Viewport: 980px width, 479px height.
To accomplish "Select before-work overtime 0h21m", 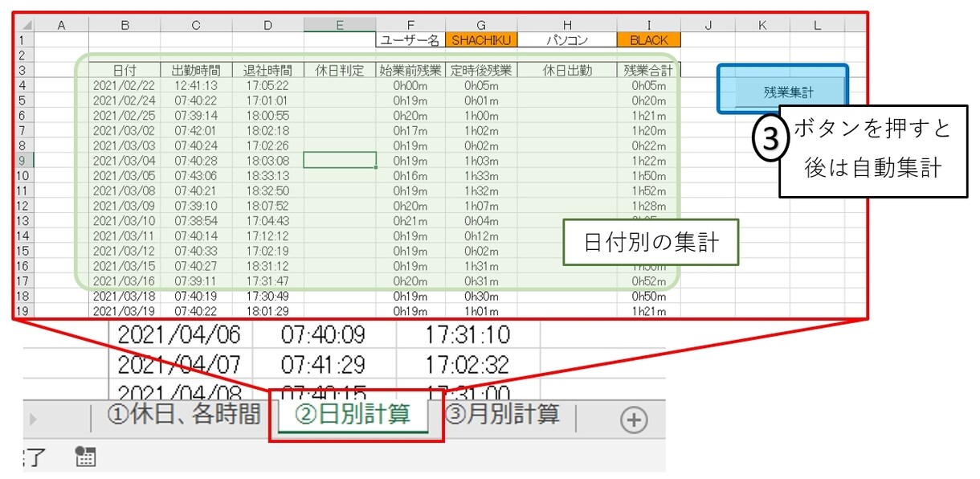I will click(x=410, y=220).
